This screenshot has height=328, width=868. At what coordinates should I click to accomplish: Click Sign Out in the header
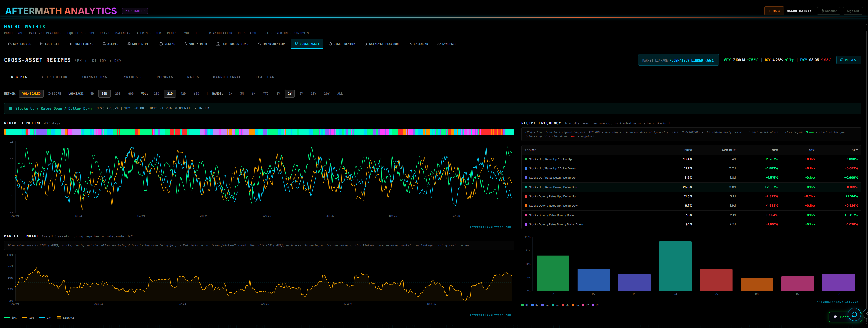853,10
